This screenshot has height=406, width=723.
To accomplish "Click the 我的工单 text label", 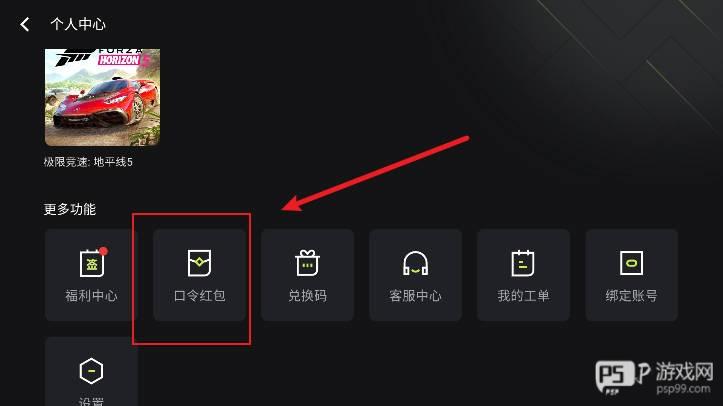I will tap(523, 295).
